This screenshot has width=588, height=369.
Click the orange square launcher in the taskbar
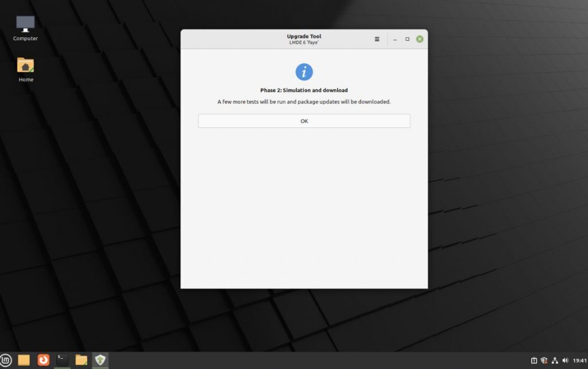[24, 360]
